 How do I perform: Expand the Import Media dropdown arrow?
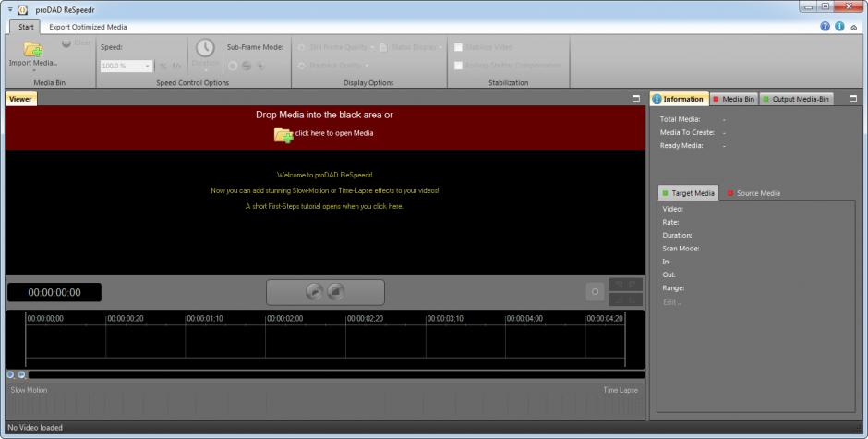33,70
